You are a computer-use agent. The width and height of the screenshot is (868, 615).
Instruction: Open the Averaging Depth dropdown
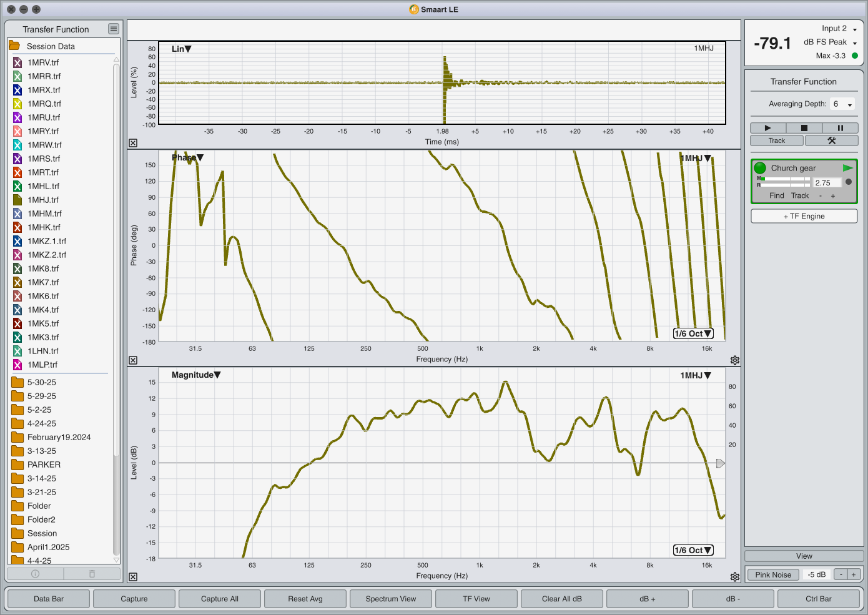pos(842,104)
